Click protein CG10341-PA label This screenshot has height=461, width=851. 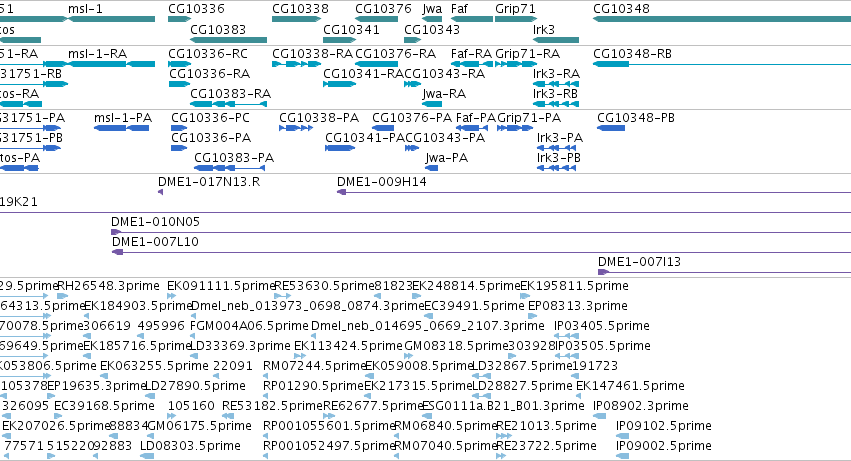click(365, 138)
